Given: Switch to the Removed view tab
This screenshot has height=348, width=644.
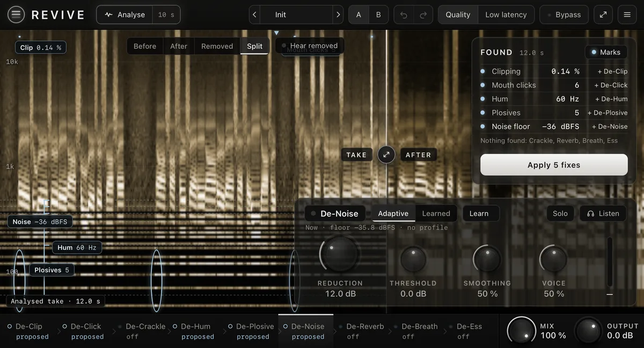Looking at the screenshot, I should (217, 46).
